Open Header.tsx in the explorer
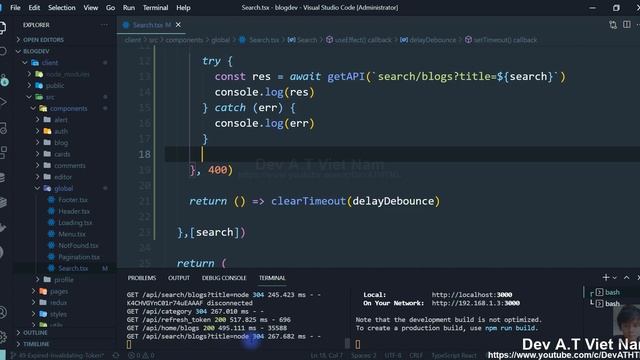This screenshot has height=360, width=640. click(x=74, y=211)
